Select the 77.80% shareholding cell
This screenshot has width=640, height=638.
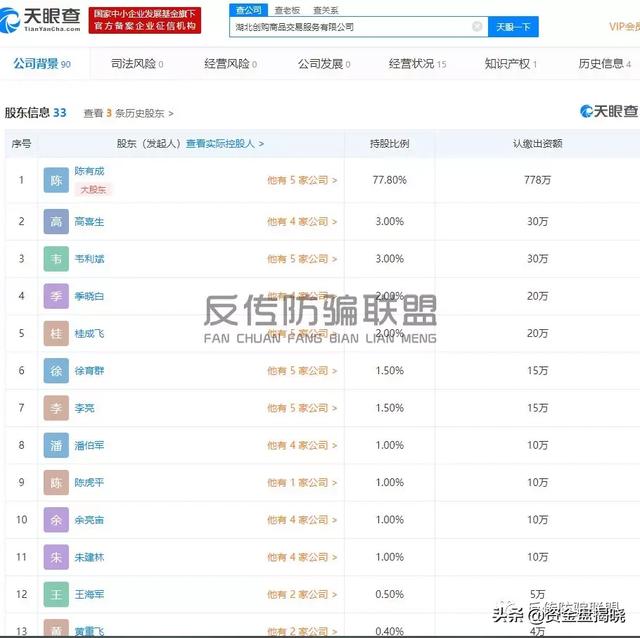tap(389, 180)
